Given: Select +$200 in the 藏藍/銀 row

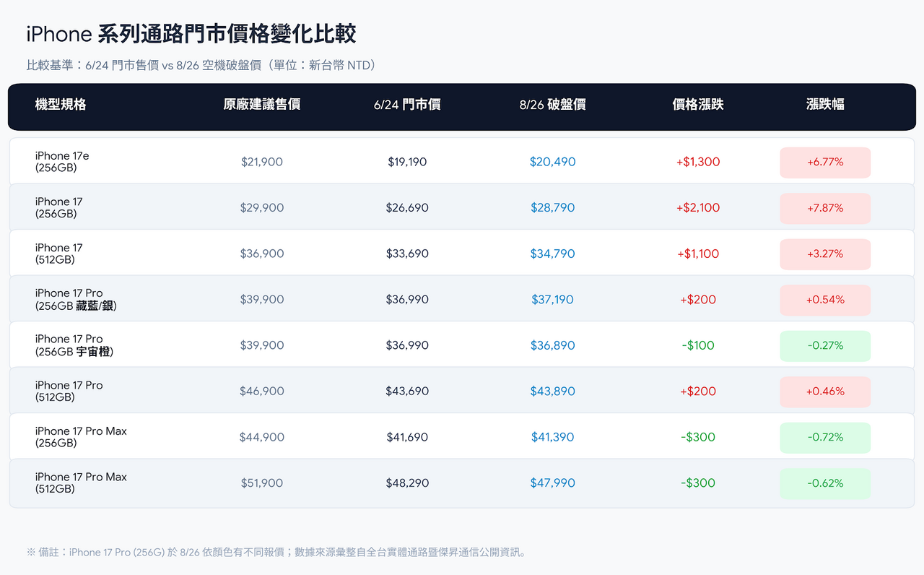Looking at the screenshot, I should (x=698, y=300).
